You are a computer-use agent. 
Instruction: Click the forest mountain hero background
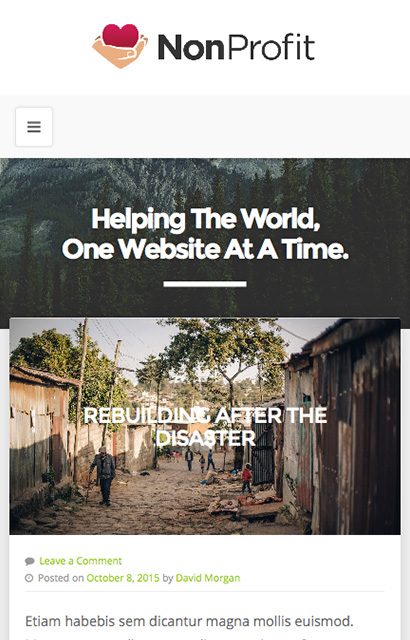pyautogui.click(x=205, y=184)
